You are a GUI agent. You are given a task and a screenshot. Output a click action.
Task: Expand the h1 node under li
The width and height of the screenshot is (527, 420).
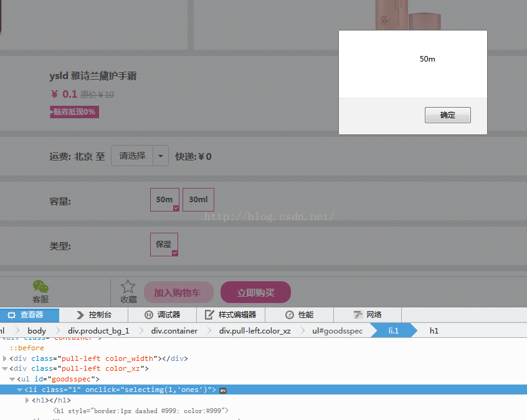pyautogui.click(x=27, y=400)
